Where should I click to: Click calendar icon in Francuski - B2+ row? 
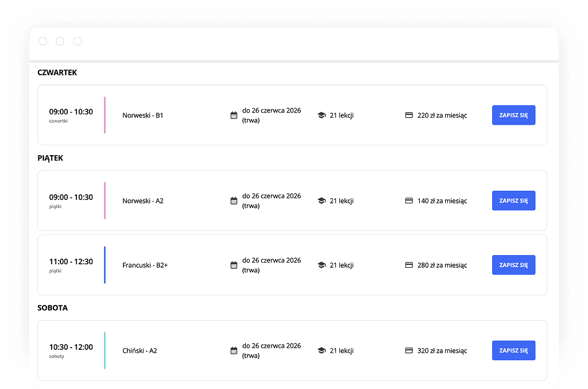coord(234,265)
